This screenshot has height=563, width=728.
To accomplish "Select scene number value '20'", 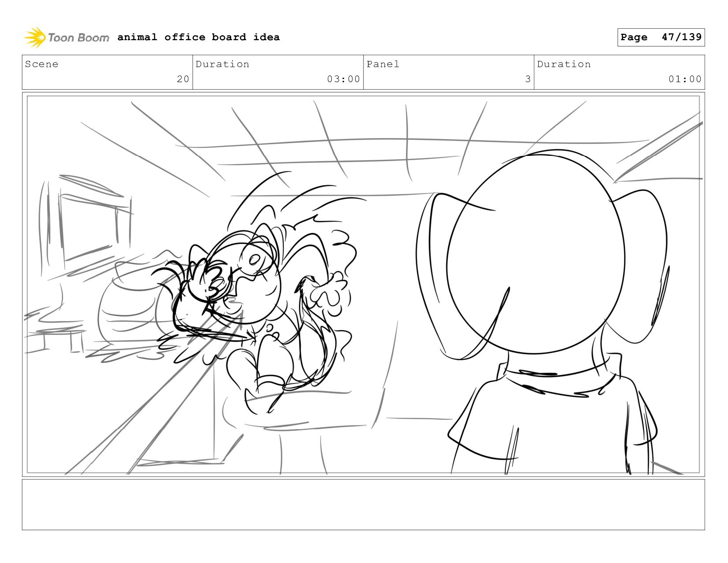I will pos(183,79).
